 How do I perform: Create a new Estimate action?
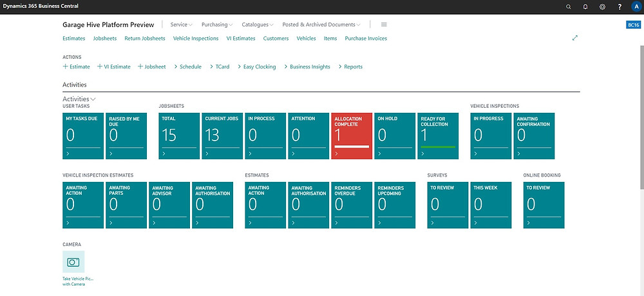point(76,66)
